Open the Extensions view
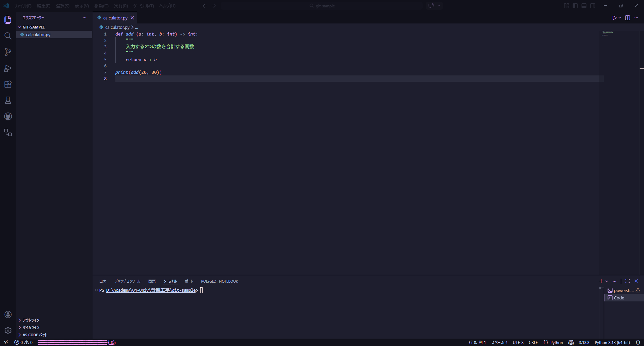This screenshot has height=346, width=644. (x=8, y=84)
